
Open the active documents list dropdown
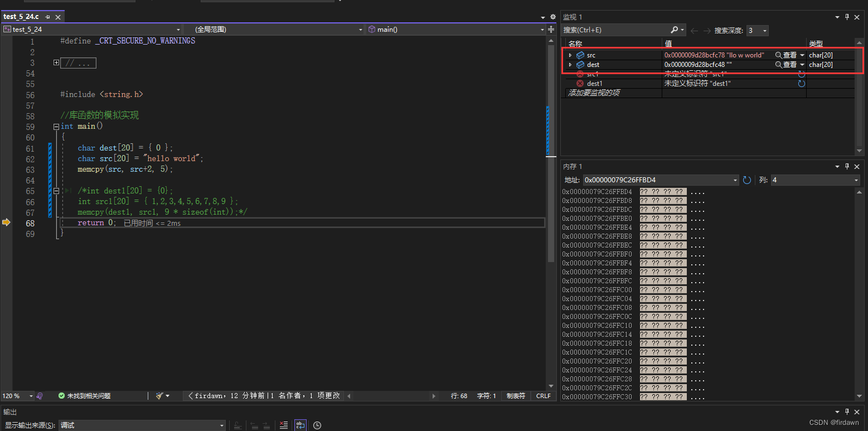point(543,17)
